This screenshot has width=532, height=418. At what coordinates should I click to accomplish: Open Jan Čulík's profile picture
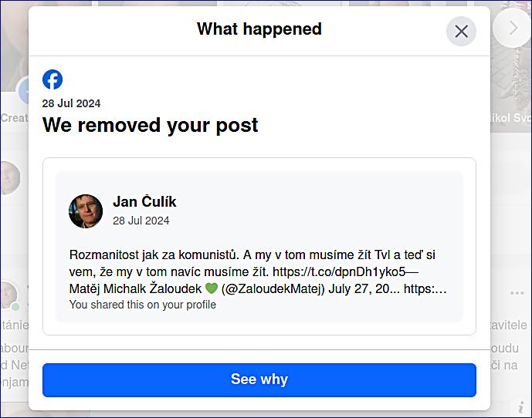(x=86, y=211)
